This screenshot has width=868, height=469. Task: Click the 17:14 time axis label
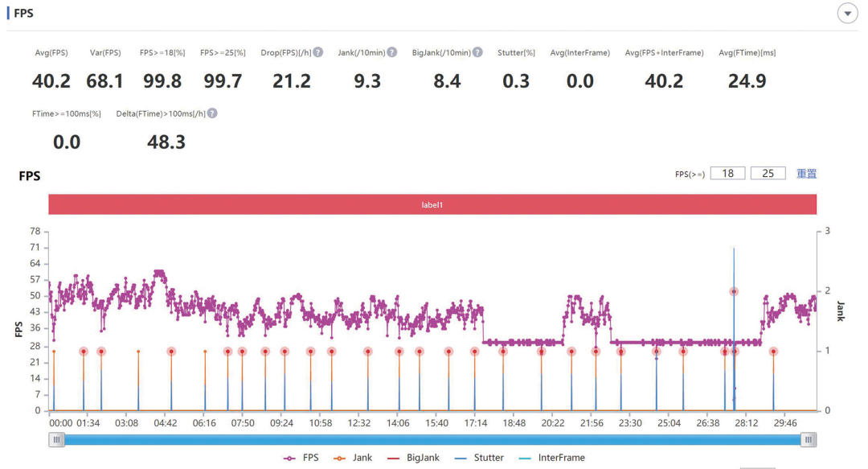pyautogui.click(x=476, y=423)
